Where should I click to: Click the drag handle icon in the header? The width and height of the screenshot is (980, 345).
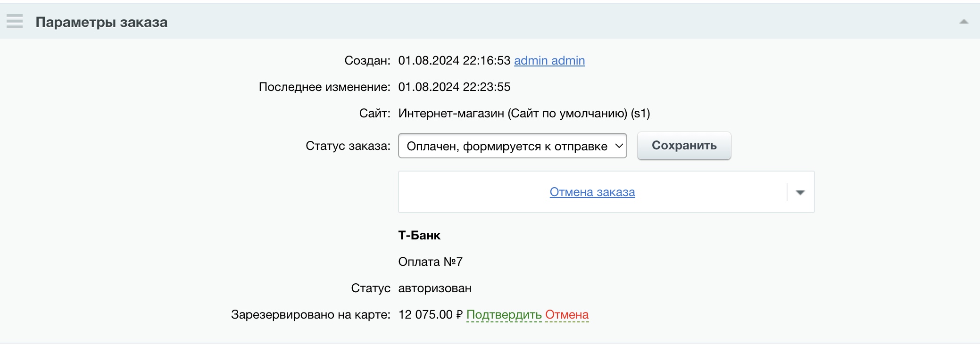[15, 22]
